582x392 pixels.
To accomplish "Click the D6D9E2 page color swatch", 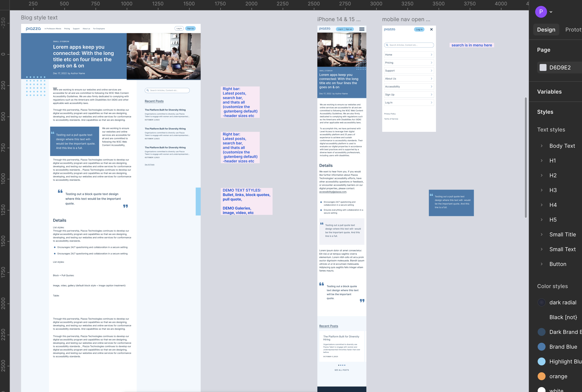I will (543, 67).
